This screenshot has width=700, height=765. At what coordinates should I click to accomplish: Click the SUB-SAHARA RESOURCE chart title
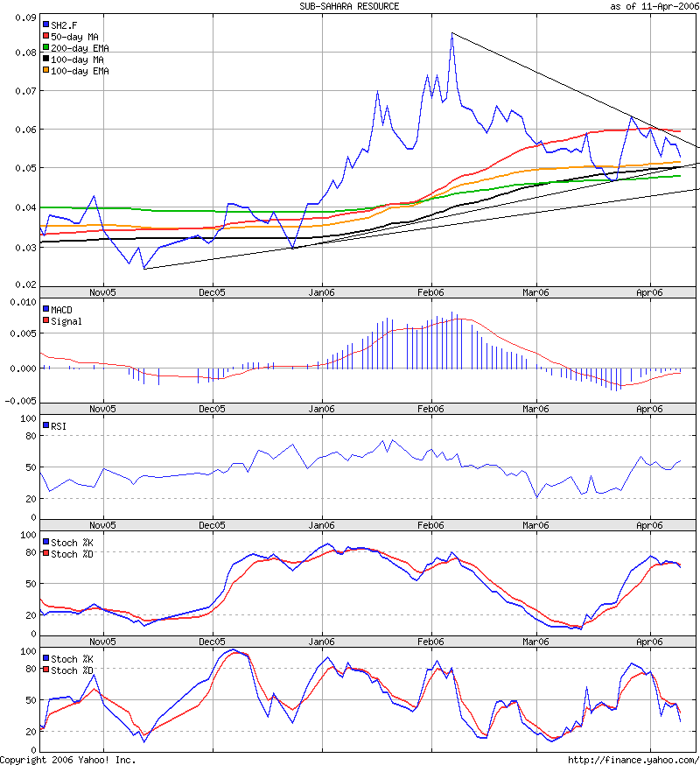tap(349, 6)
